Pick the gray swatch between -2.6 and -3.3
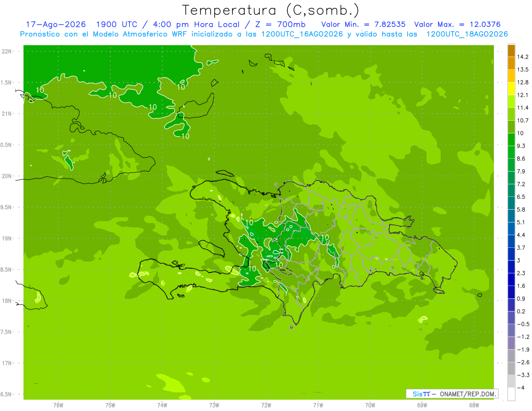Viewport: 532px width, 411px height. point(511,368)
